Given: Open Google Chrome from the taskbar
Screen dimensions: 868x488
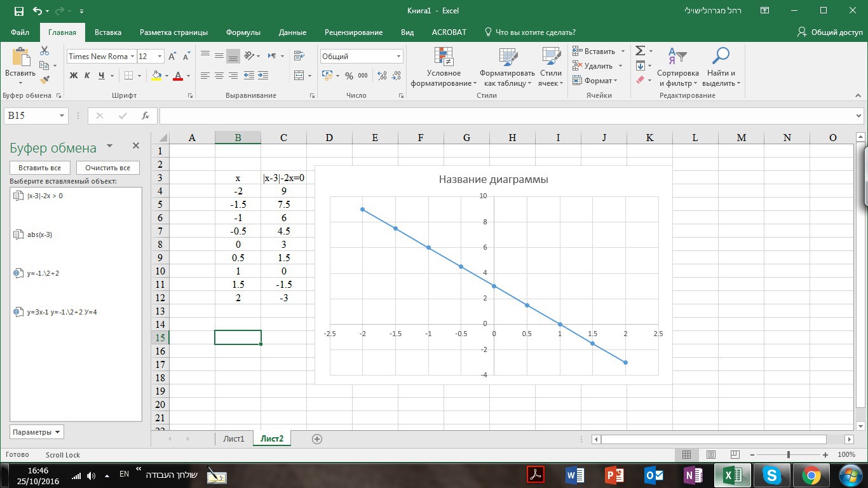Looking at the screenshot, I should (811, 475).
